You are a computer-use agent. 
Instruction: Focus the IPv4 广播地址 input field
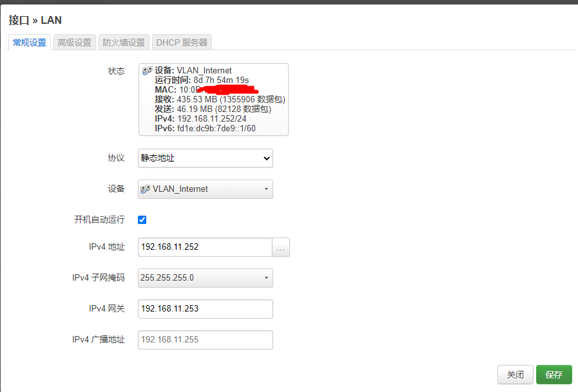pyautogui.click(x=206, y=340)
